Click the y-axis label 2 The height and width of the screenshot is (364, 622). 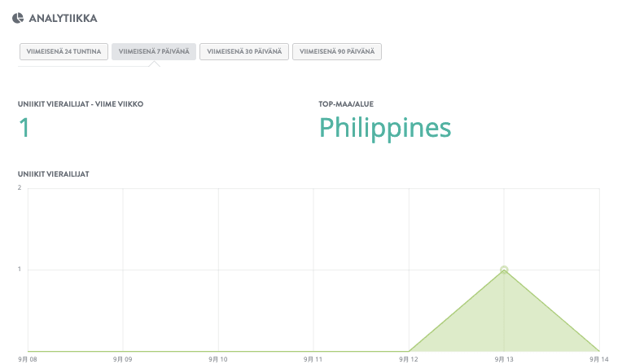coord(20,188)
